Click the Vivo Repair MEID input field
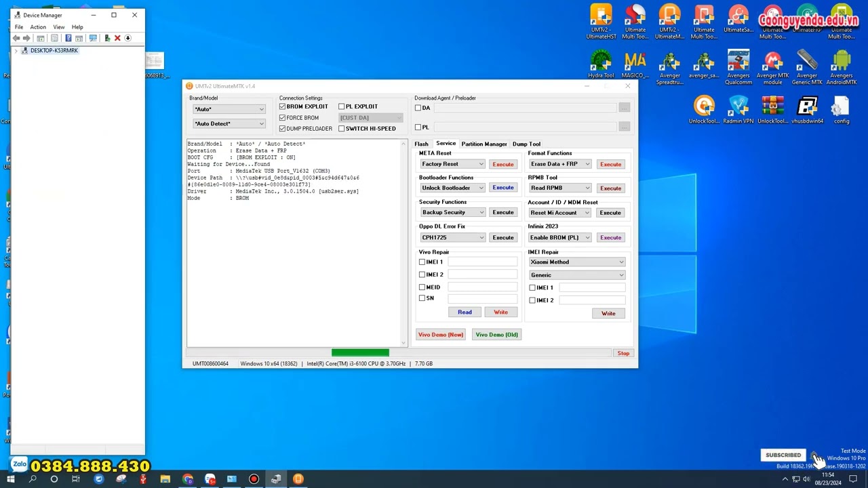 482,287
